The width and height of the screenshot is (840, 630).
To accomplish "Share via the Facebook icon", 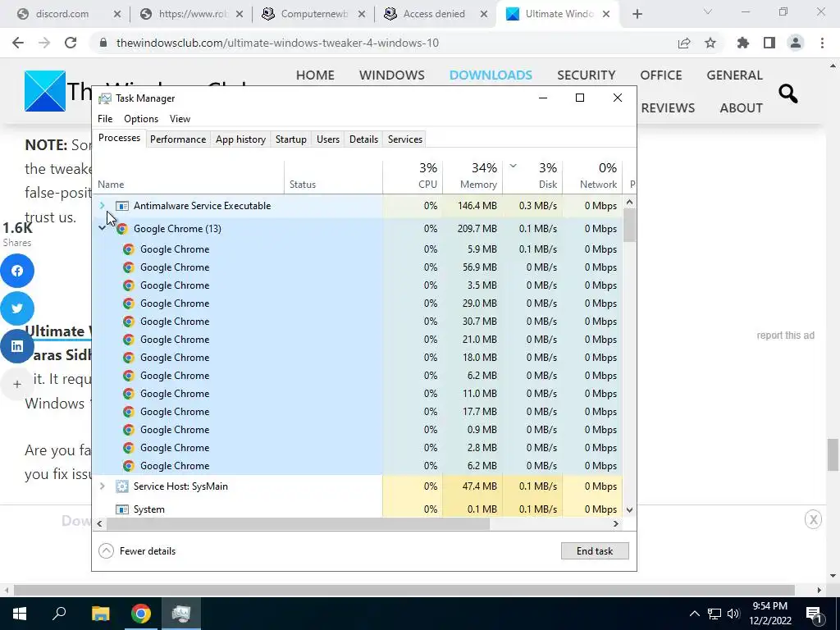I will click(17, 271).
